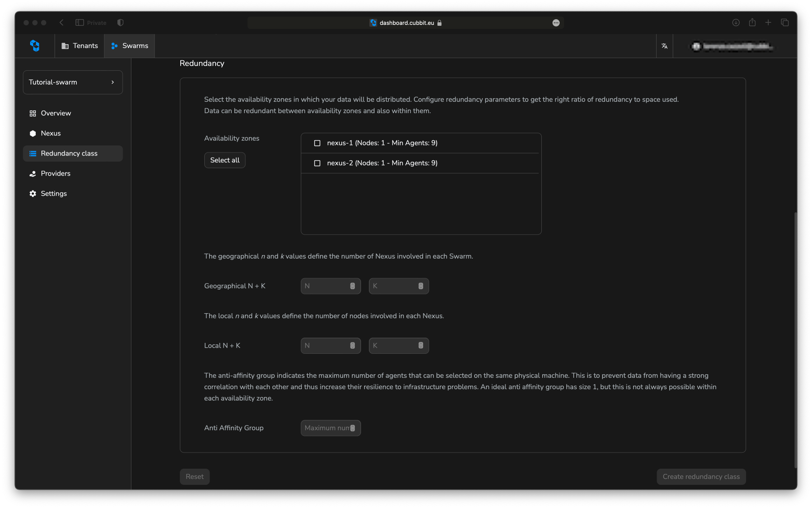
Task: Show the tab overview icon
Action: pos(785,23)
